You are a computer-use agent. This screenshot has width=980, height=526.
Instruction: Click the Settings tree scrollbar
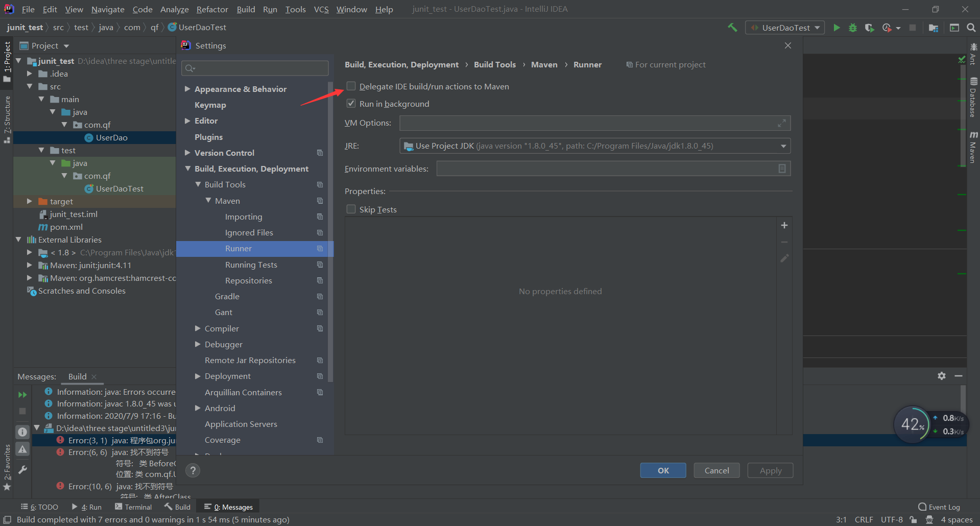tap(330, 231)
